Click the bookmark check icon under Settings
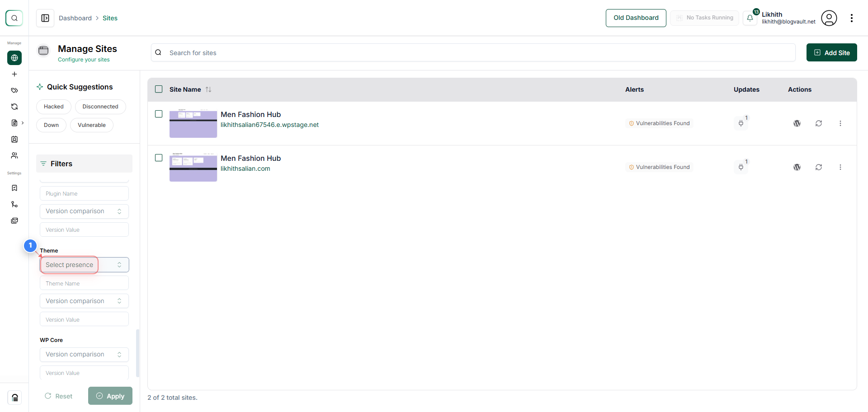The height and width of the screenshot is (412, 868). [x=14, y=188]
